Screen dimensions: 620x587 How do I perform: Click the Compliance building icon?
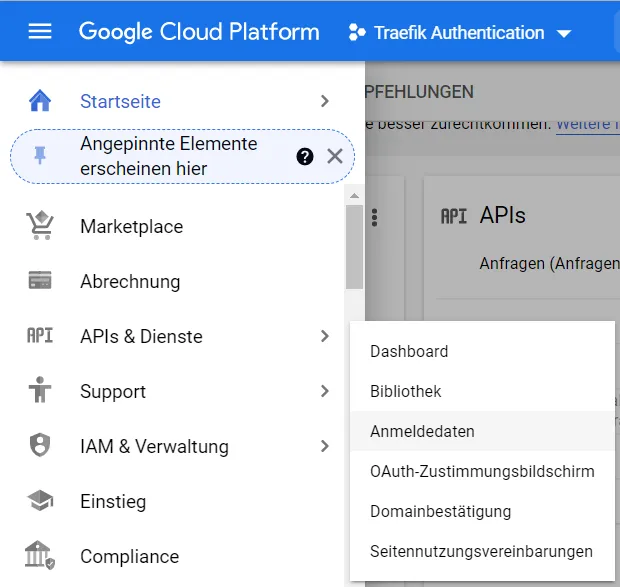[x=40, y=555]
